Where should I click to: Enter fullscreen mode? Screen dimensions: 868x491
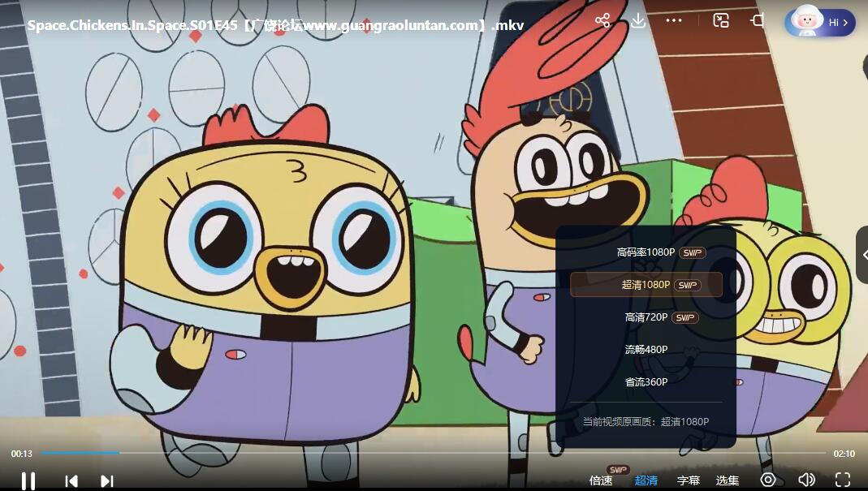pyautogui.click(x=843, y=480)
